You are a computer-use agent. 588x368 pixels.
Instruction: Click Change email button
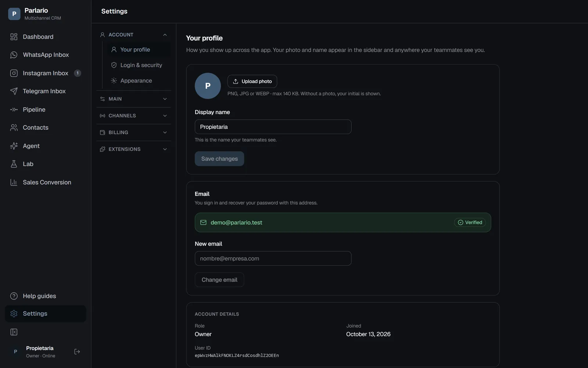click(219, 280)
